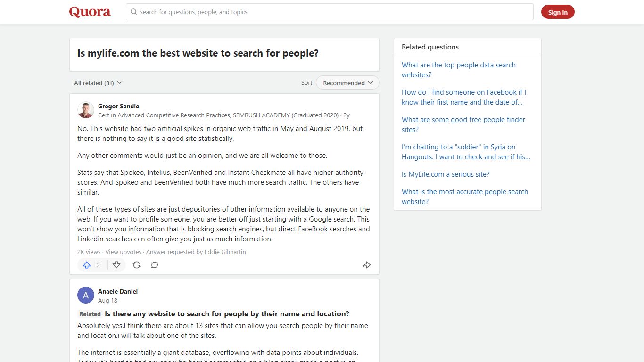The height and width of the screenshot is (362, 644).
Task: Open related question about searching by name and location
Action: (227, 314)
